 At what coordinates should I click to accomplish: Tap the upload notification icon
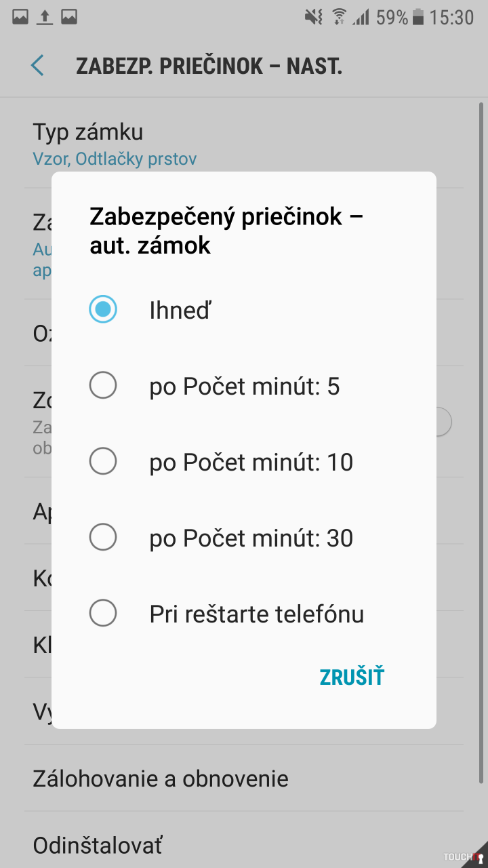pyautogui.click(x=45, y=17)
